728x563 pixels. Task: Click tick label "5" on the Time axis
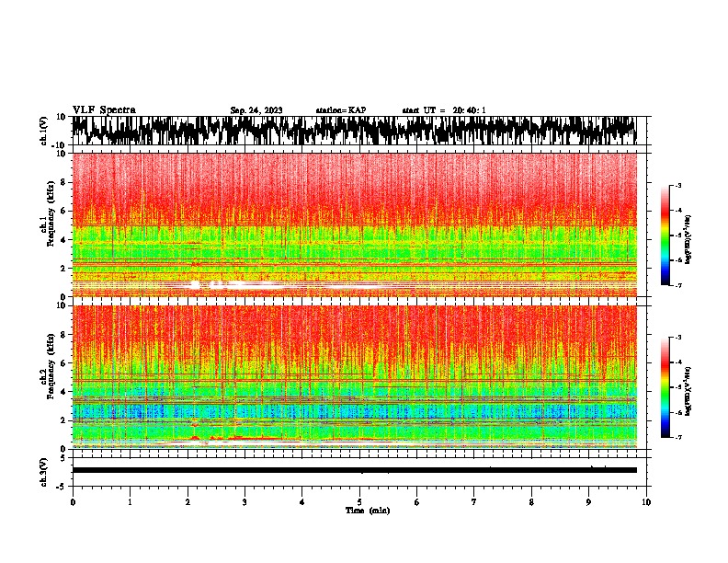click(359, 502)
